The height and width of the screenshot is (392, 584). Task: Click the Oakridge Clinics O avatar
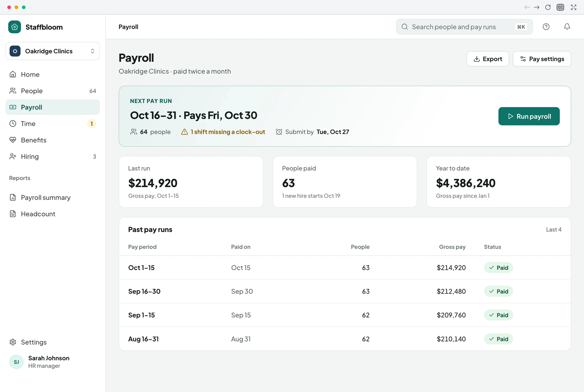tap(15, 51)
